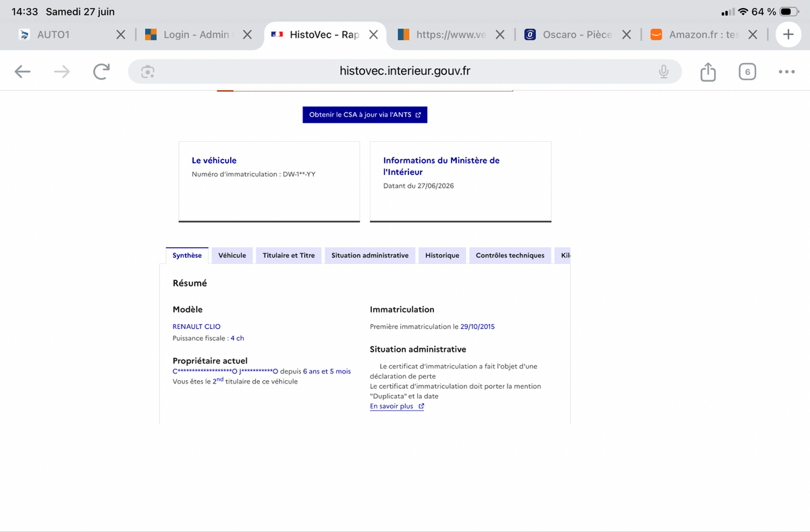Tap the battery indicator in status bar

[x=789, y=12]
